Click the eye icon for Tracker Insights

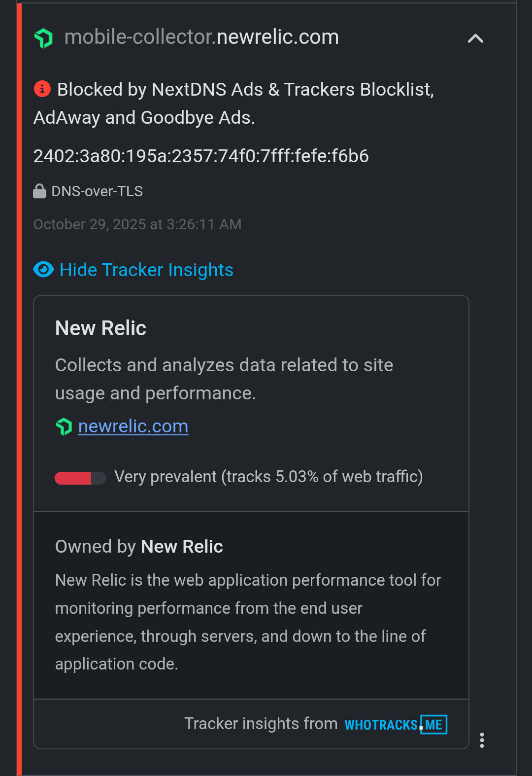click(x=43, y=270)
